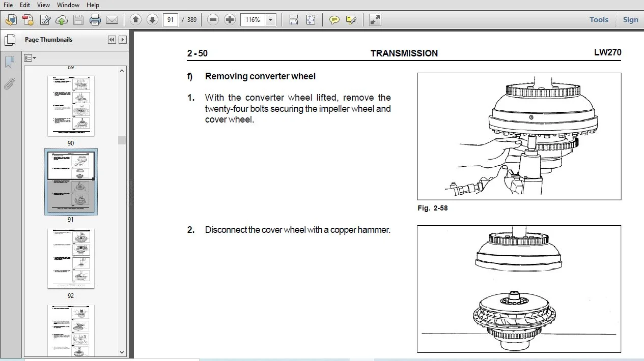Select page 91 thumbnail
Viewport: 644px width, 361px height.
coord(71,182)
